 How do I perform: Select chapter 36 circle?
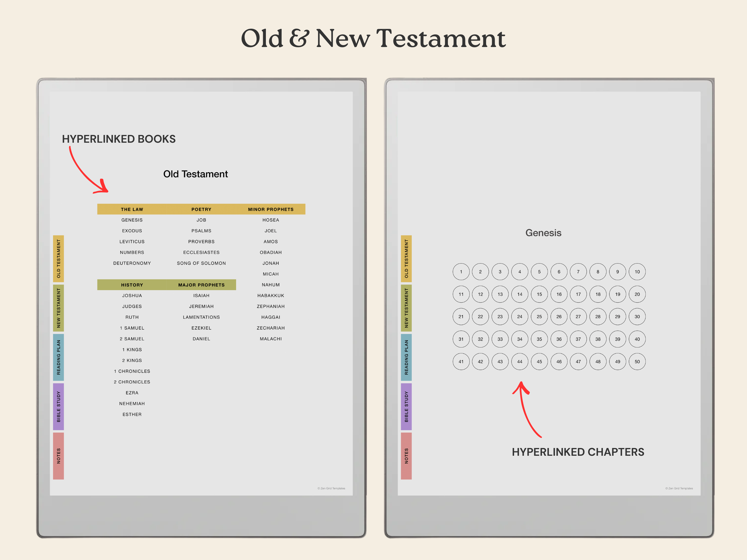pyautogui.click(x=559, y=339)
